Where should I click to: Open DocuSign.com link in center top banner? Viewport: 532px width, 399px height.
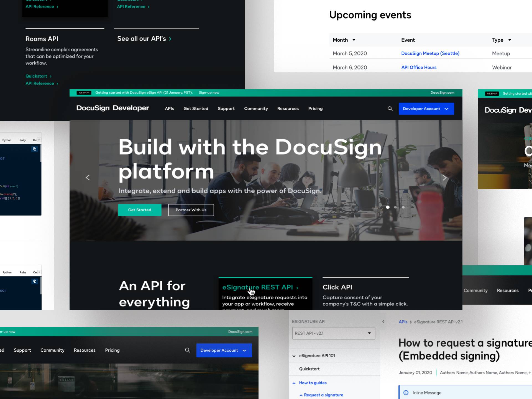pos(442,93)
